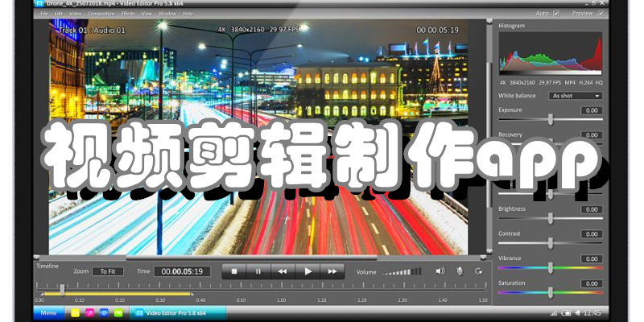Click the Zoom 'To Fit' box
The height and width of the screenshot is (322, 644).
[x=108, y=271]
